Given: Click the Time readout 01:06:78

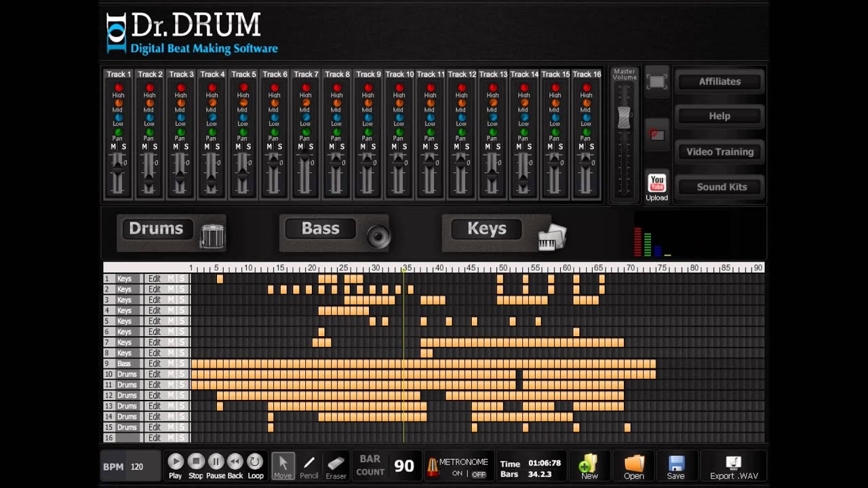Looking at the screenshot, I should [x=545, y=464].
